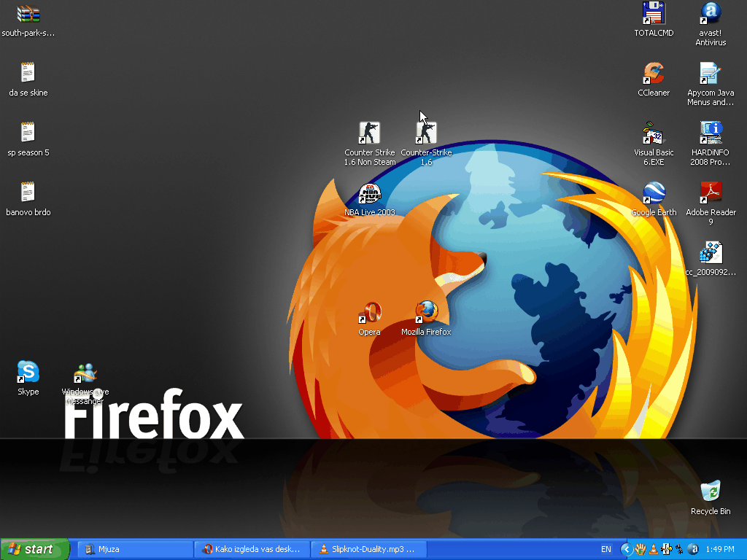Expand hidden system tray icons arrow
The height and width of the screenshot is (560, 747).
[627, 550]
